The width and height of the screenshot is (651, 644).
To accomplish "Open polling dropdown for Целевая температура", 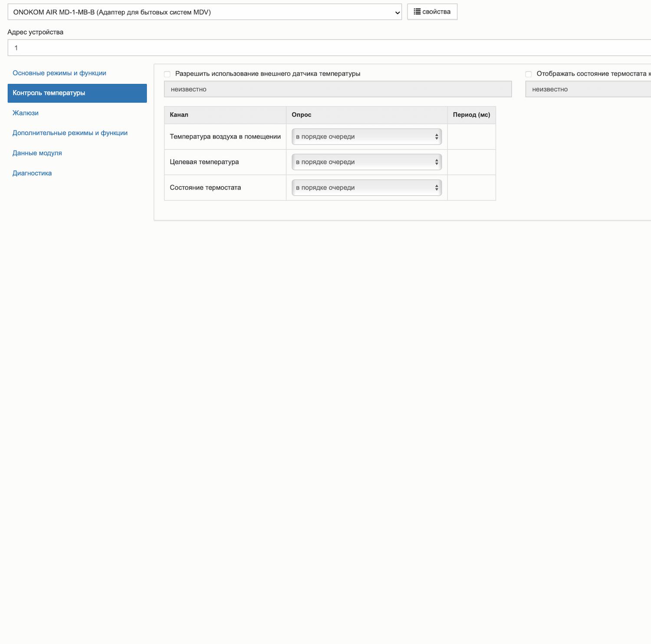I will click(x=367, y=162).
